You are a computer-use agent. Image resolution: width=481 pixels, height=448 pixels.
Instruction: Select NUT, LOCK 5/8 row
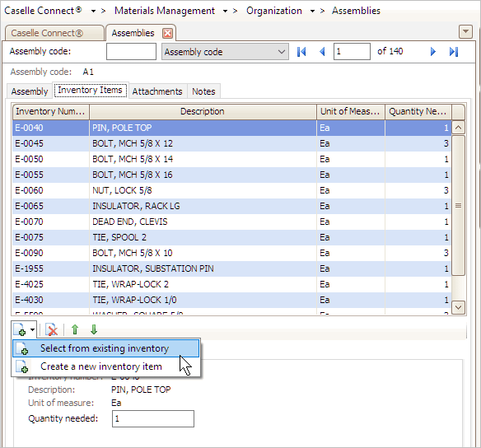(x=231, y=190)
